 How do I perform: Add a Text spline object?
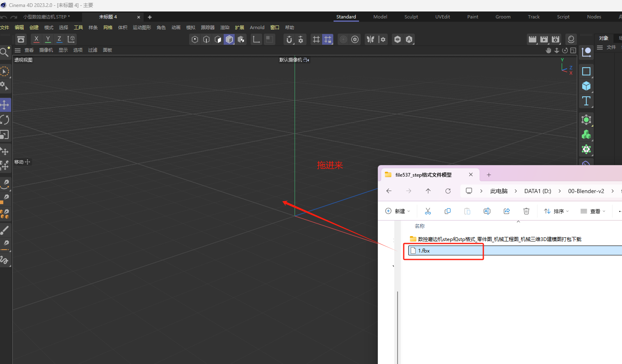[x=586, y=101]
